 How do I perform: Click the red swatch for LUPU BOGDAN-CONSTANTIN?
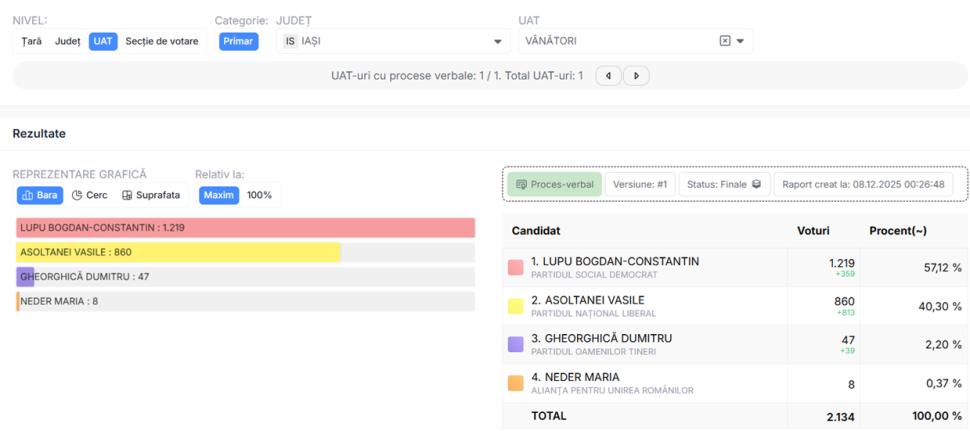click(516, 267)
